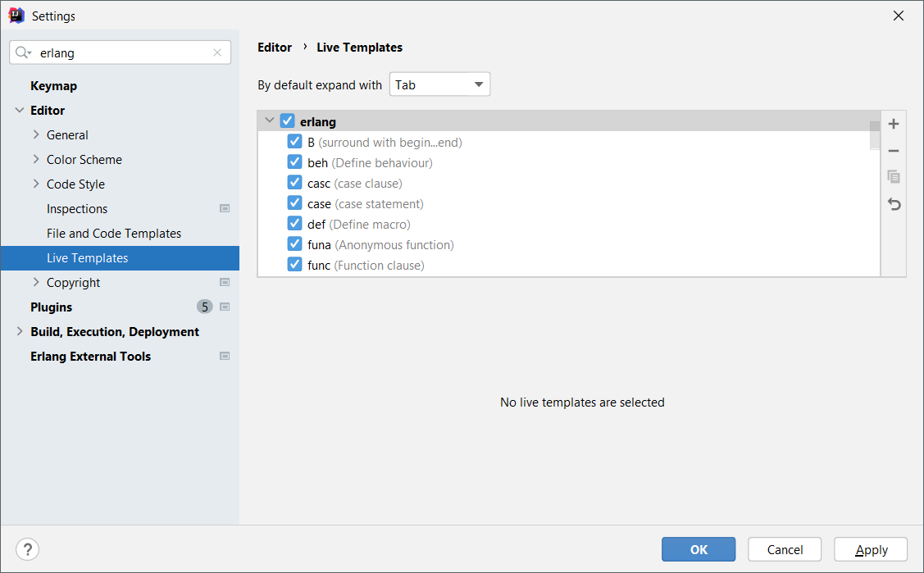Open the expand-with Tab dropdown
924x573 pixels.
coord(439,84)
